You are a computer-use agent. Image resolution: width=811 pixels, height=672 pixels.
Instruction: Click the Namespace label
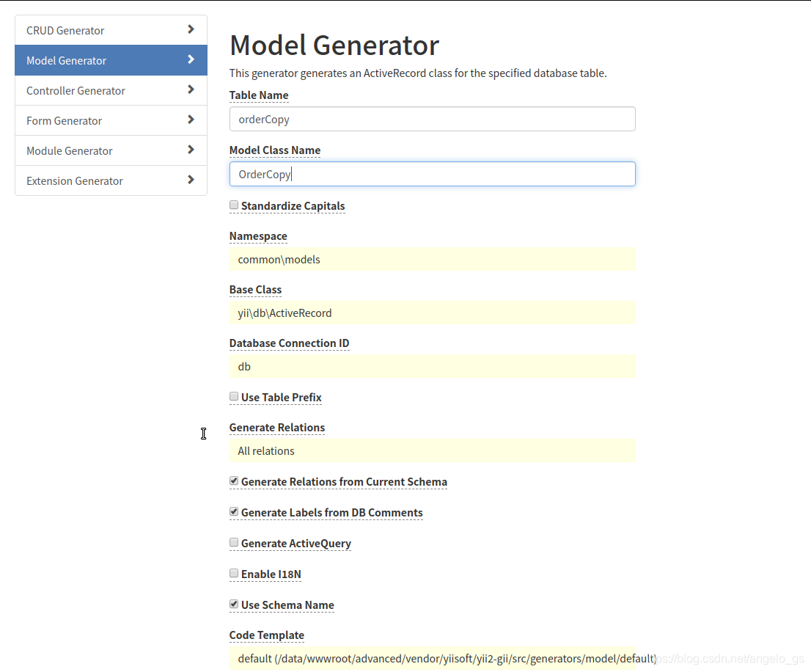258,236
